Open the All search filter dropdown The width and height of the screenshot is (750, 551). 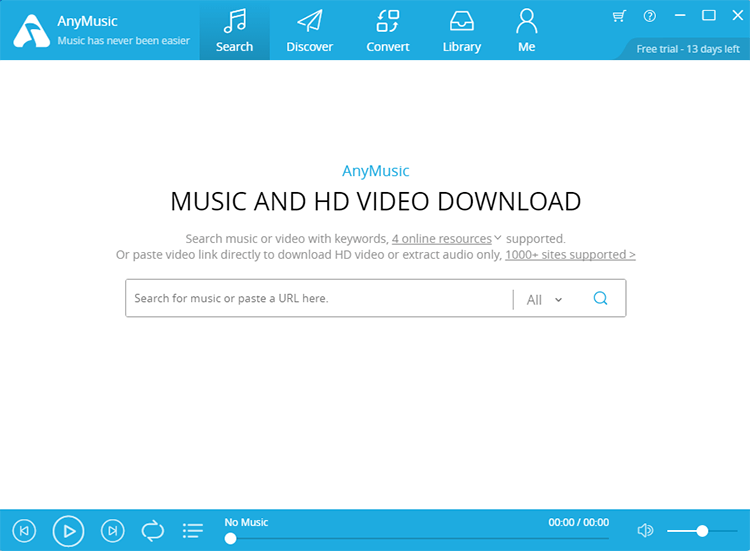(x=544, y=300)
